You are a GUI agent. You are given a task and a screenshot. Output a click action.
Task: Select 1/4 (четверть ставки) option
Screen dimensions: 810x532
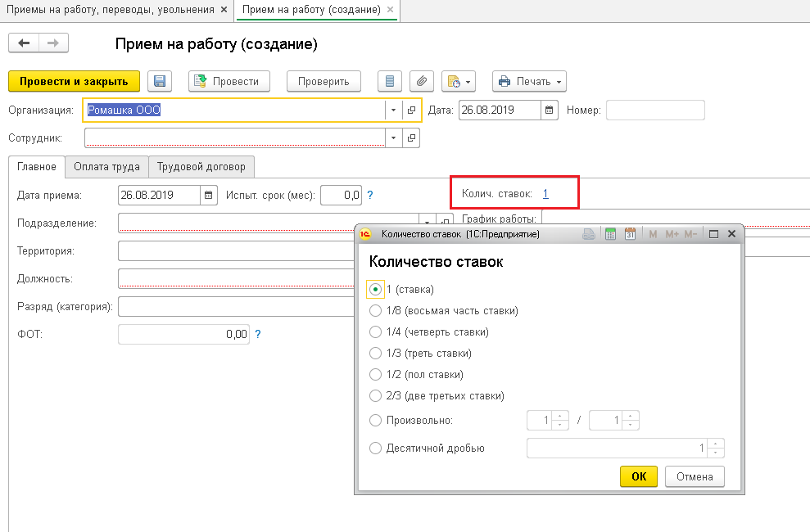tap(376, 331)
